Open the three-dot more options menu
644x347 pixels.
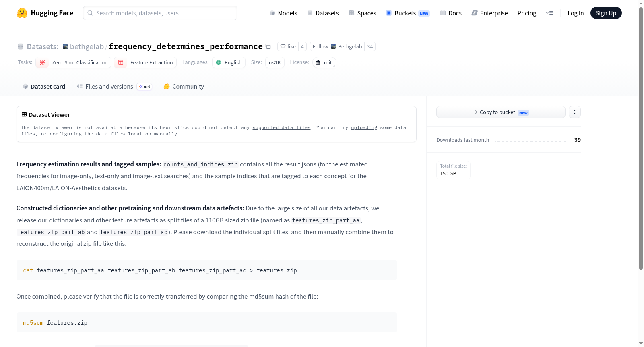click(x=575, y=112)
